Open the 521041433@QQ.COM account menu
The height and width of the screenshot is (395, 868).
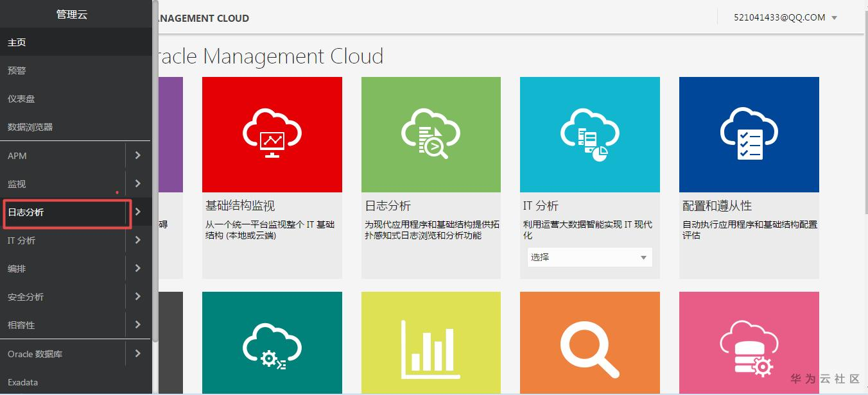coord(786,18)
